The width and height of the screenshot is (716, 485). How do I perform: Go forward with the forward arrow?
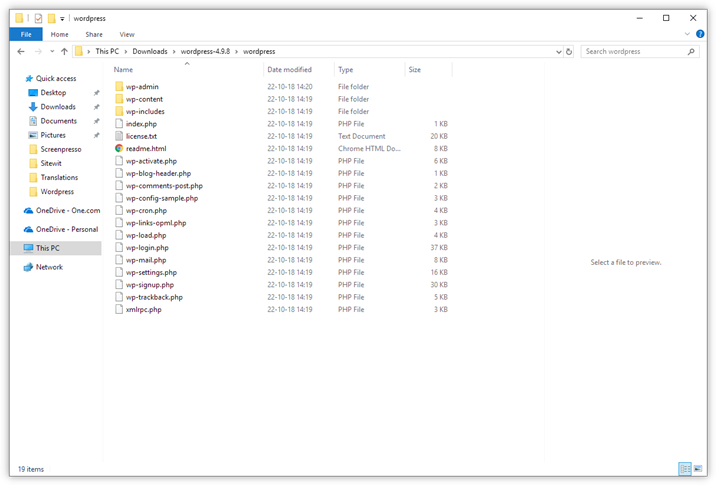click(38, 52)
